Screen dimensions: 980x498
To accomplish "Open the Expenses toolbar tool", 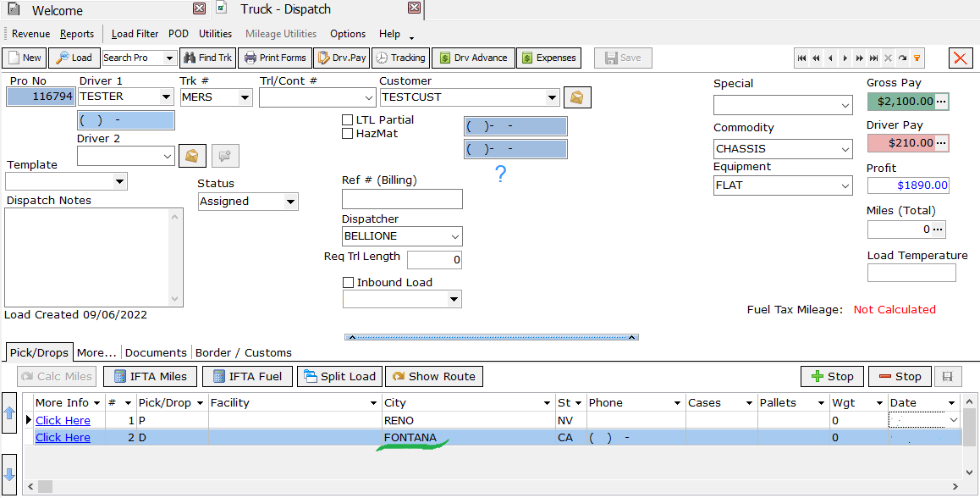I will tap(548, 58).
